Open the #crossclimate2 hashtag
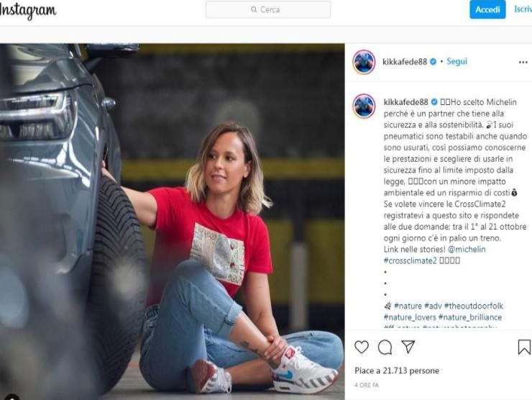Viewport: 532px width, 400px height. tap(411, 260)
